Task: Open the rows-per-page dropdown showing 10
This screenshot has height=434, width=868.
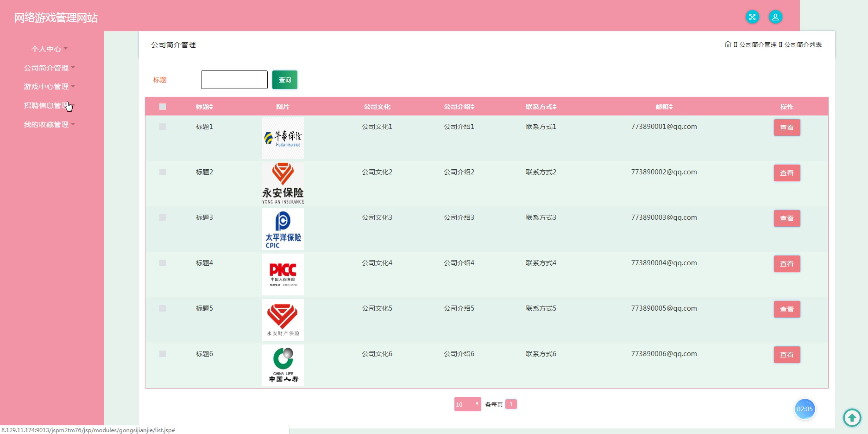Action: (x=467, y=404)
